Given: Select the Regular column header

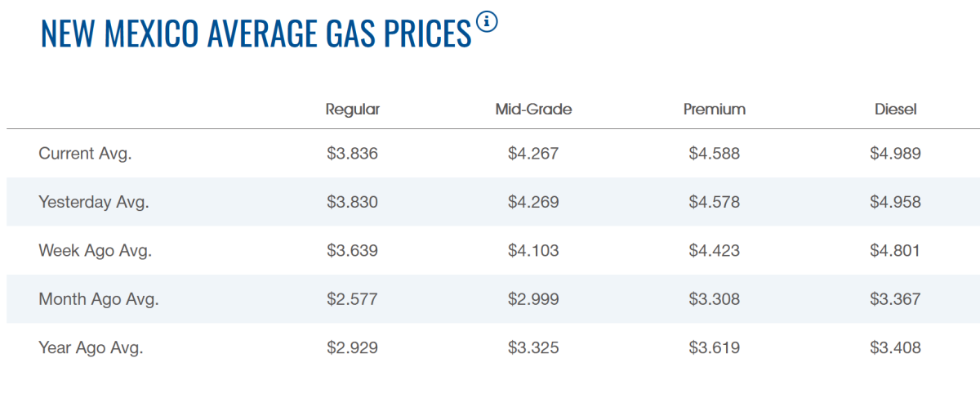Looking at the screenshot, I should point(352,110).
